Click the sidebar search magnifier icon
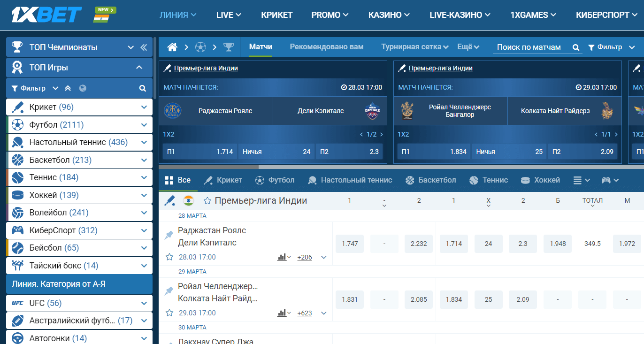This screenshot has height=344, width=644. pos(143,88)
